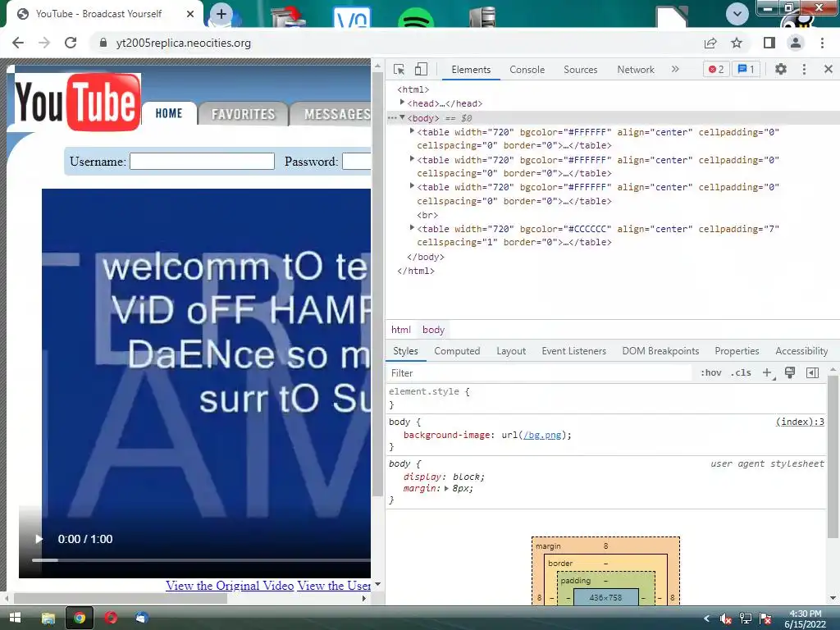Open the Windows Start menu
The height and width of the screenshot is (630, 840).
tap(15, 619)
